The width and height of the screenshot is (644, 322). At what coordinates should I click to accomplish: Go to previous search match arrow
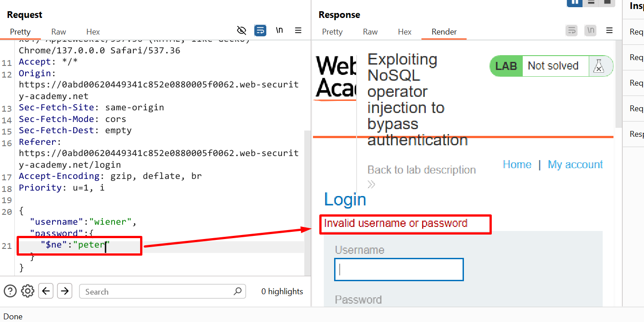pos(46,291)
